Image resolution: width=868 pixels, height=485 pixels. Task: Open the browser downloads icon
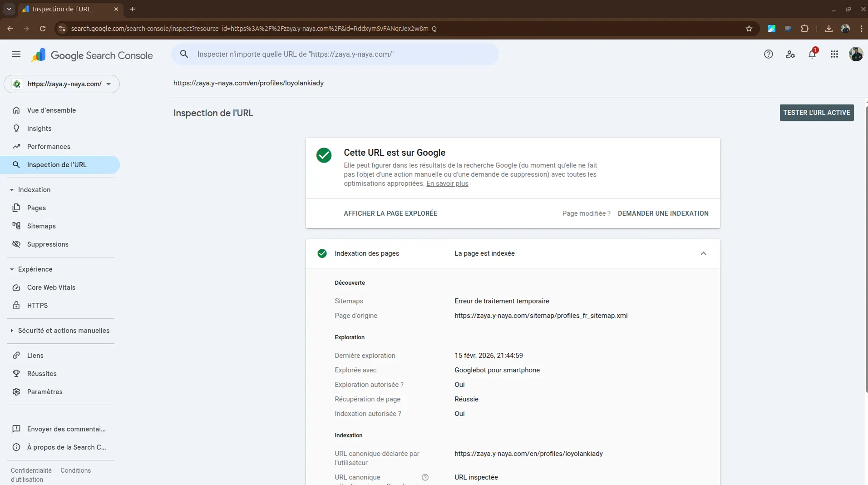(829, 29)
